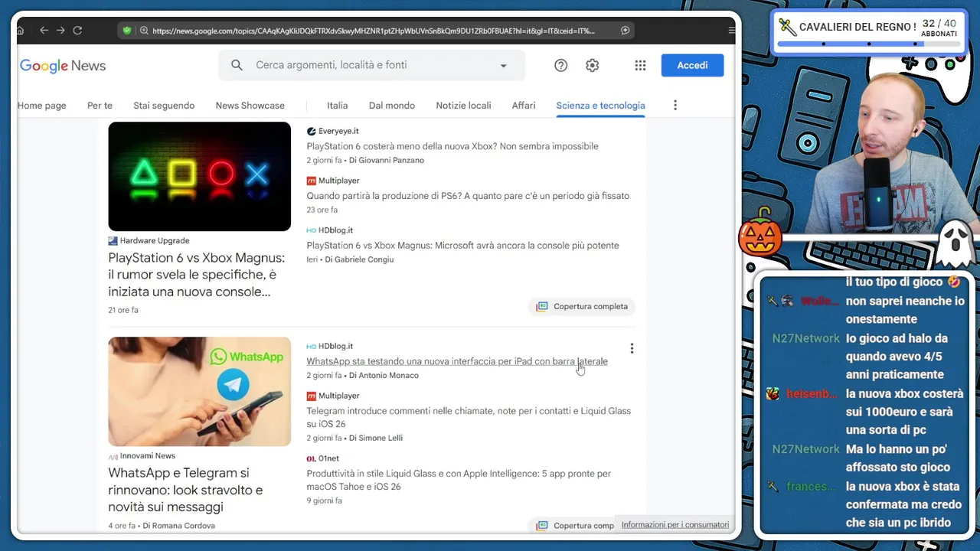Open article Telegram introduce commenti nelle chiamate
Screen dimensions: 980x551
(469, 417)
